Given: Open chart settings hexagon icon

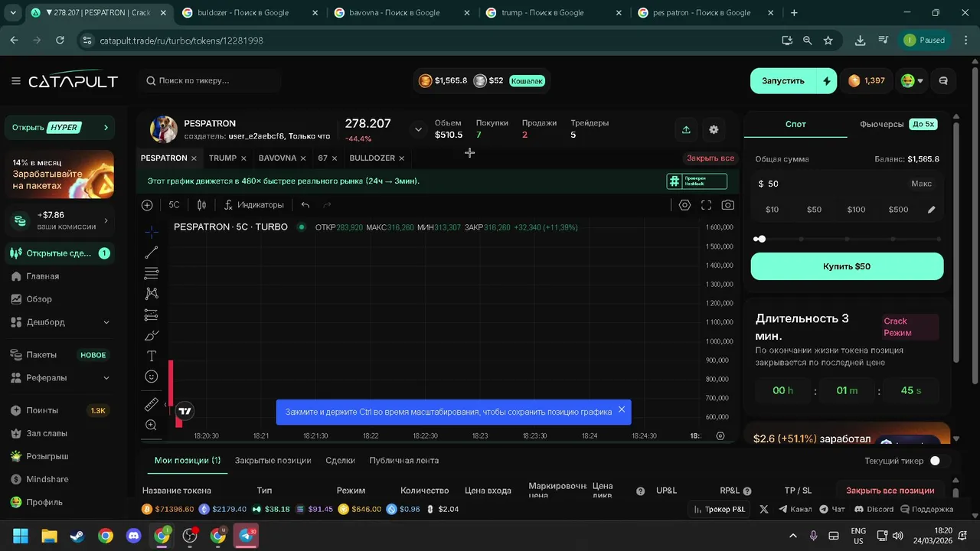Looking at the screenshot, I should point(684,205).
